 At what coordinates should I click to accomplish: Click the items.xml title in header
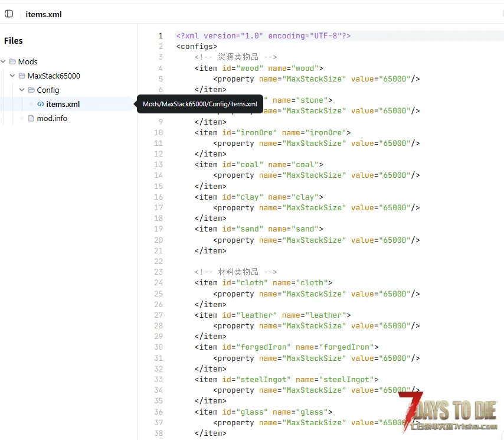point(44,14)
